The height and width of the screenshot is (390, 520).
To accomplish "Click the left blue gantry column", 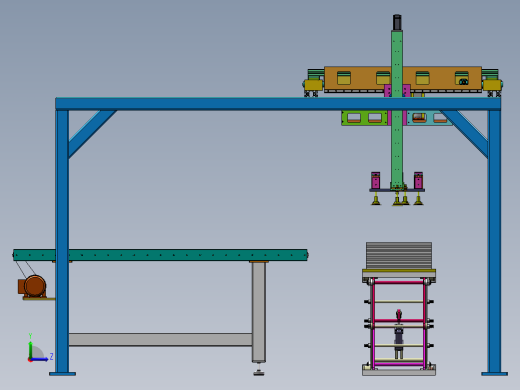I will tap(62, 241).
